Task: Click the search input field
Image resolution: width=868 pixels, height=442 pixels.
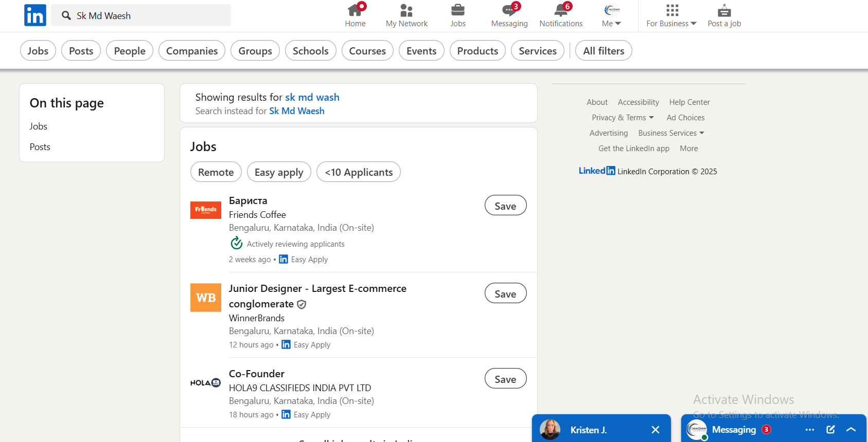Action: 149,15
